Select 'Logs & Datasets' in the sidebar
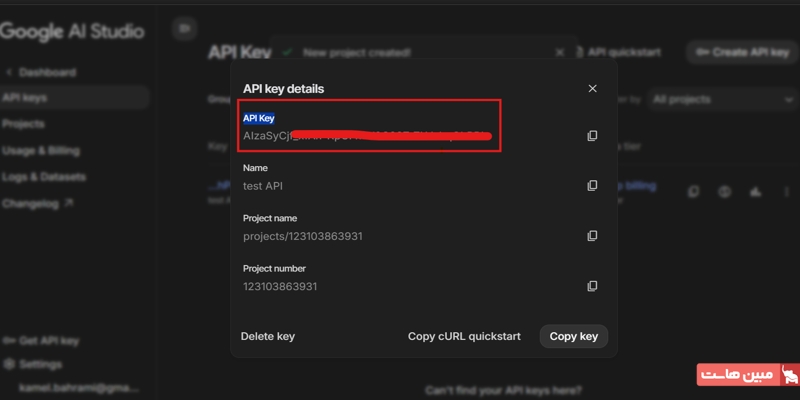The width and height of the screenshot is (800, 400). 44,177
